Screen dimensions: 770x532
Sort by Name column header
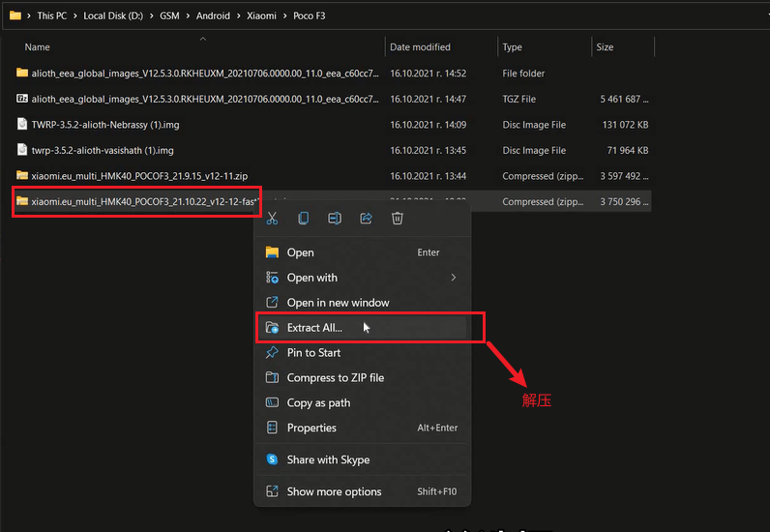pyautogui.click(x=38, y=47)
